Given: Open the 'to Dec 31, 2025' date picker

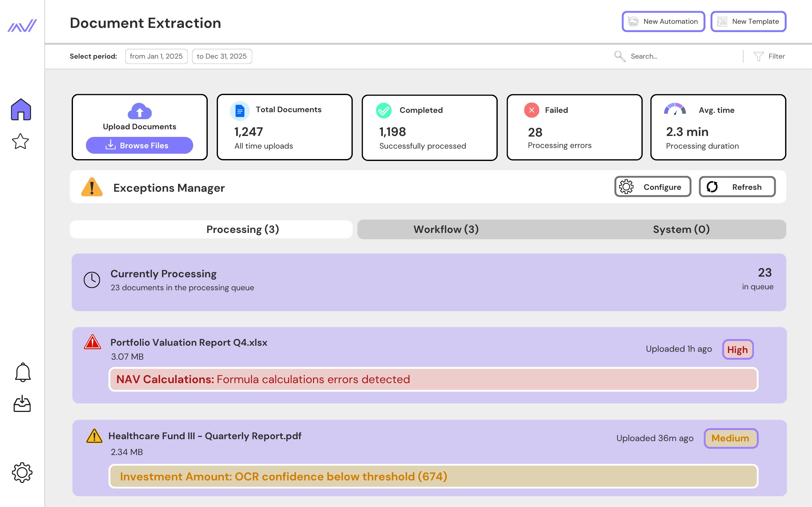Looking at the screenshot, I should [x=221, y=56].
